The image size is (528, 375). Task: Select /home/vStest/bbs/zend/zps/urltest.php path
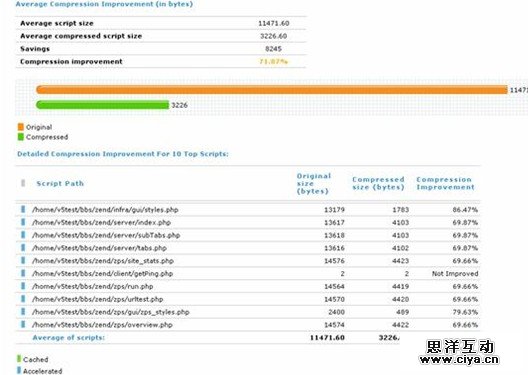pos(98,299)
